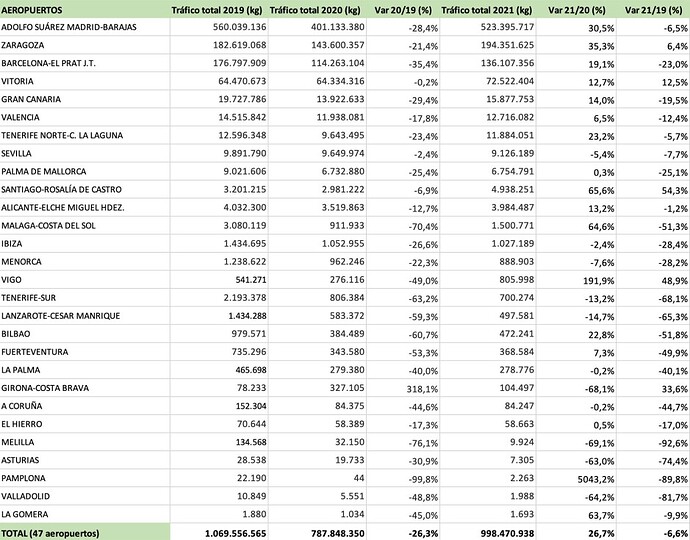Click Girona Var 20/19 value 318,1%
Image resolution: width=690 pixels, height=540 pixels.
423,389
